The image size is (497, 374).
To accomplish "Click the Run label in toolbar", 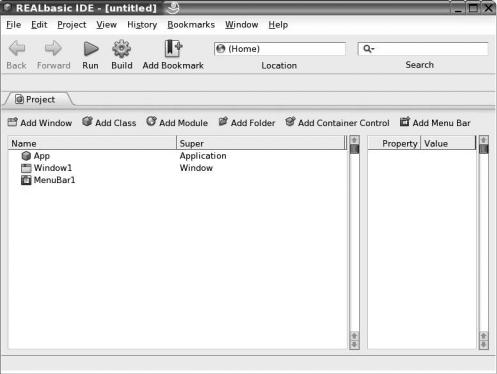I will coord(90,65).
